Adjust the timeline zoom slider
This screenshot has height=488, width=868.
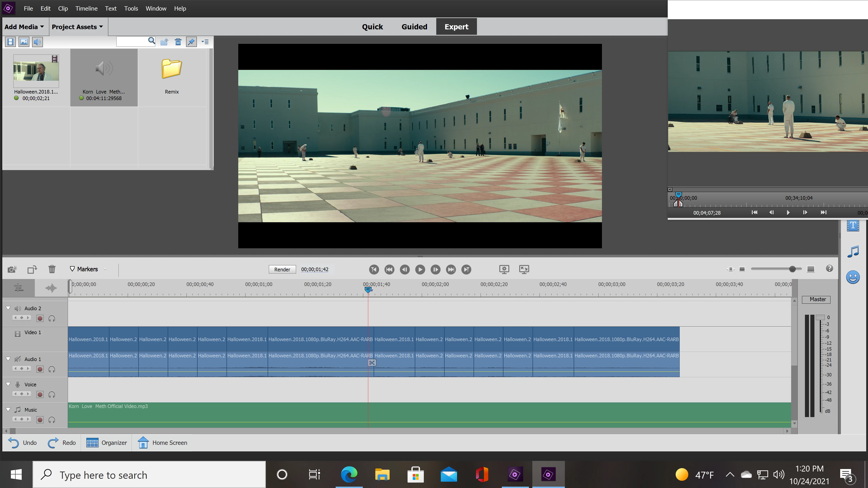click(792, 269)
